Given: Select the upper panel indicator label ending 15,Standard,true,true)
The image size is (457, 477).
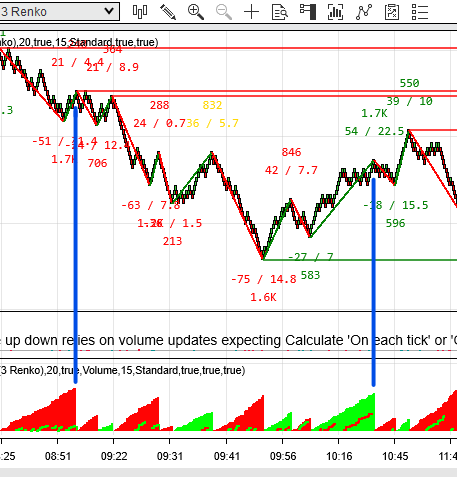Looking at the screenshot, I should (x=79, y=42).
